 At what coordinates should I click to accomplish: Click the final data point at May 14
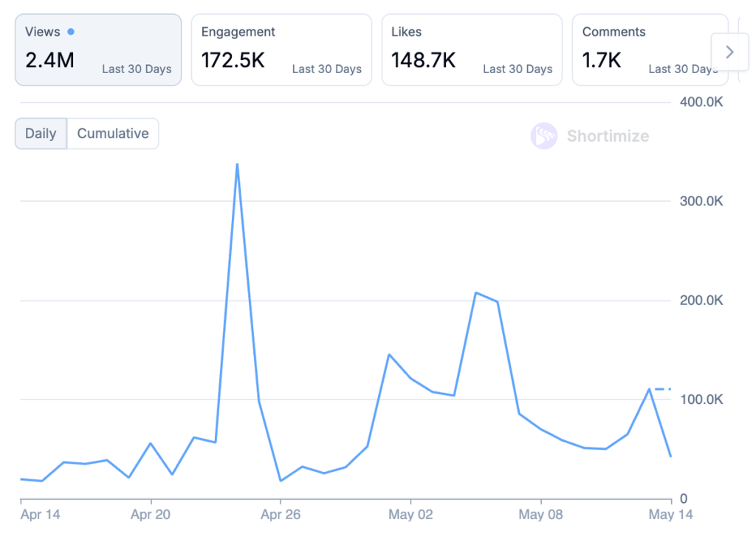[x=670, y=456]
